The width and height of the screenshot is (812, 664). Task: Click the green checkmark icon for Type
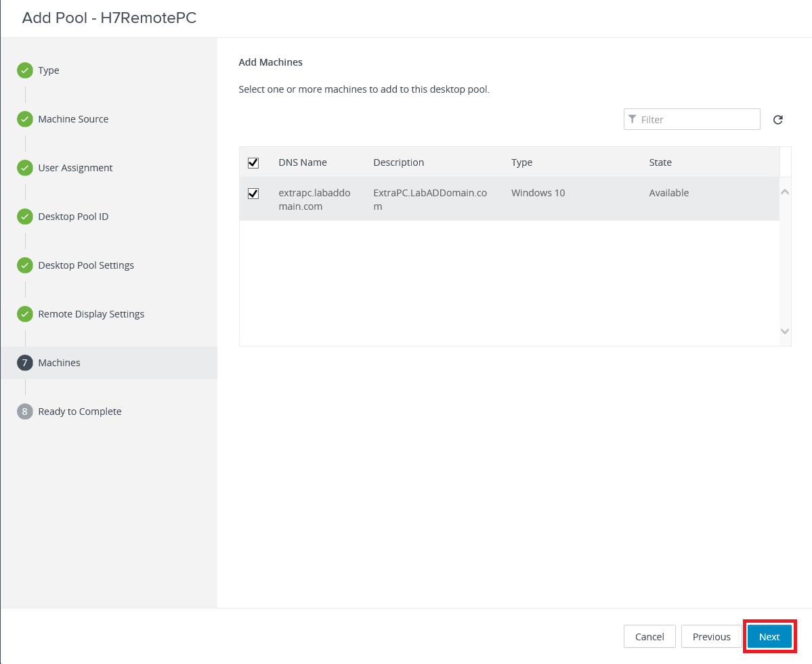click(25, 70)
